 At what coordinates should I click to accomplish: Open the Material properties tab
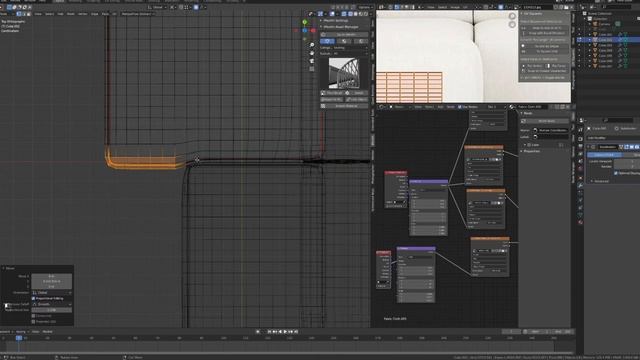point(580,222)
